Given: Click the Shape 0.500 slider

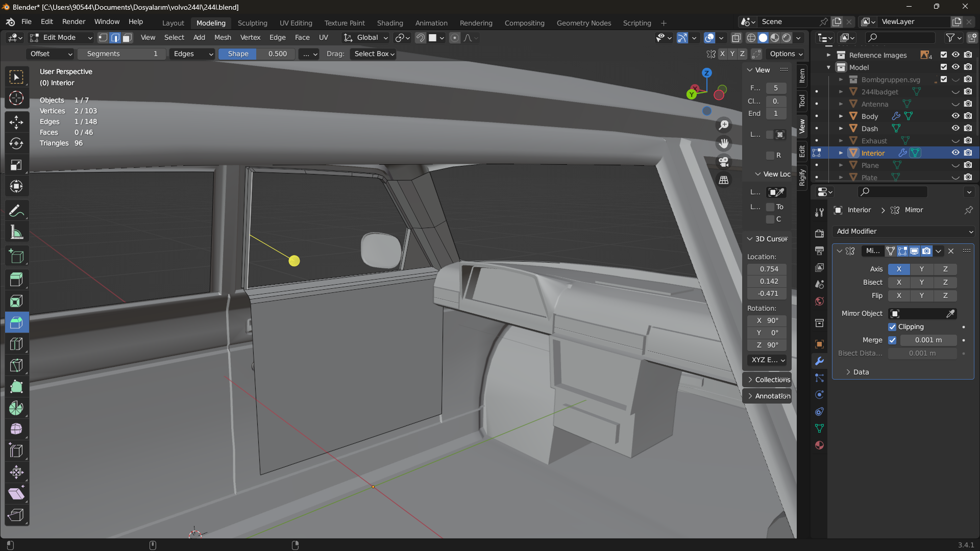Looking at the screenshot, I should point(257,54).
